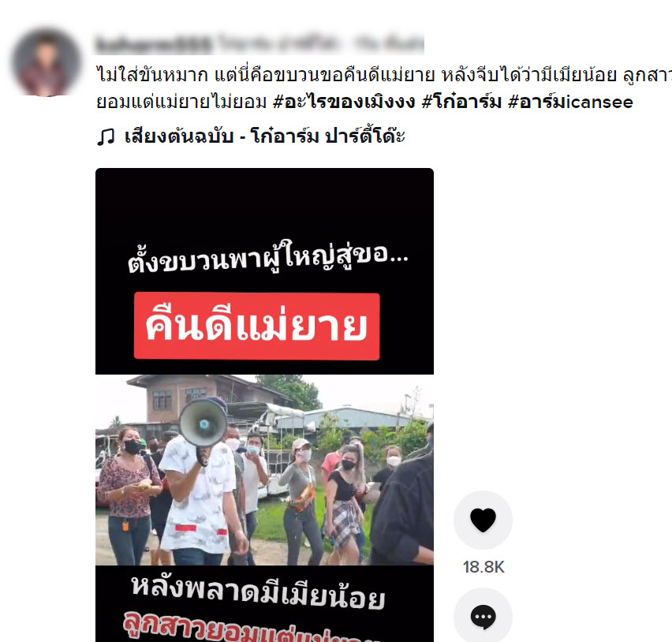The width and height of the screenshot is (672, 642).
Task: Open comments with the speech bubble icon
Action: click(x=483, y=617)
